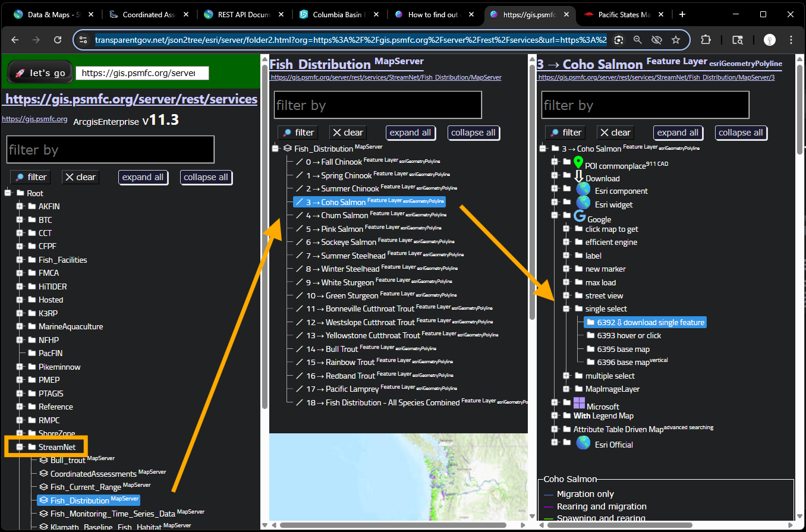This screenshot has height=532, width=806.
Task: Go back using browser back arrow
Action: pos(15,40)
